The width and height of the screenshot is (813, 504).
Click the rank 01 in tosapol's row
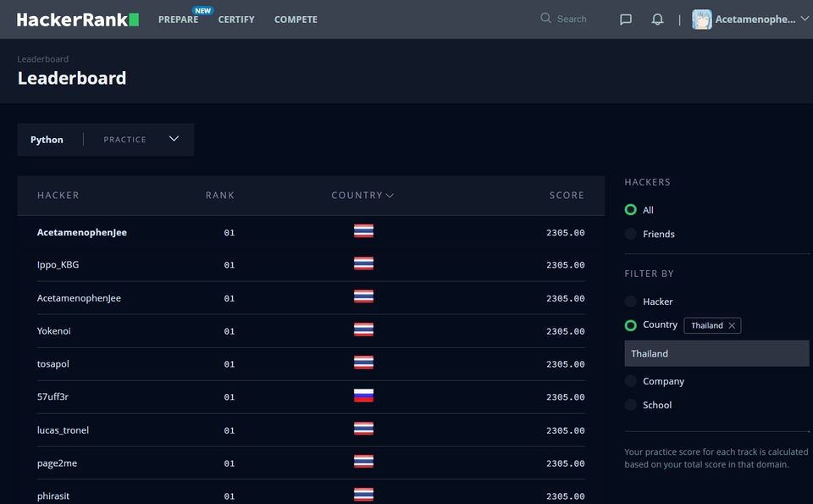click(230, 364)
